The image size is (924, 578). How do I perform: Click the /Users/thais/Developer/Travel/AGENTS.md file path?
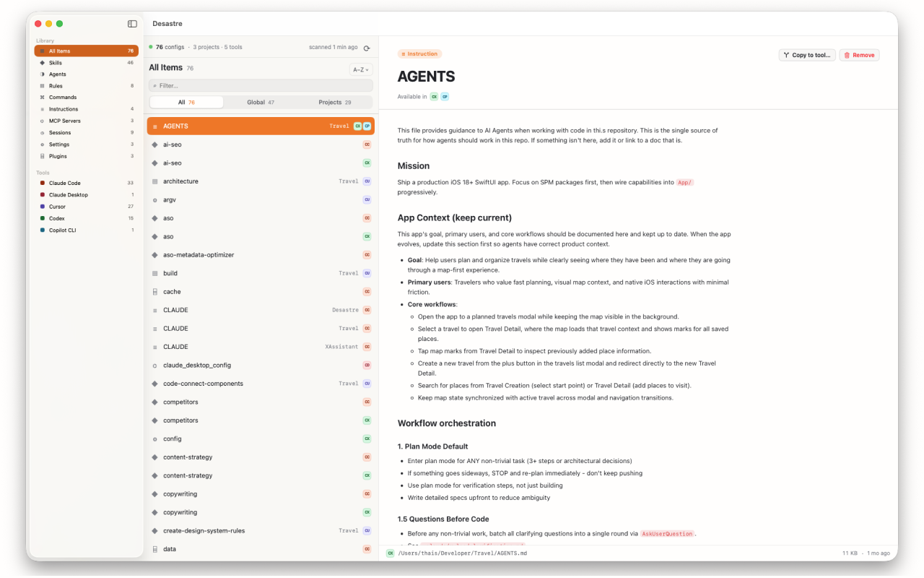pyautogui.click(x=463, y=553)
